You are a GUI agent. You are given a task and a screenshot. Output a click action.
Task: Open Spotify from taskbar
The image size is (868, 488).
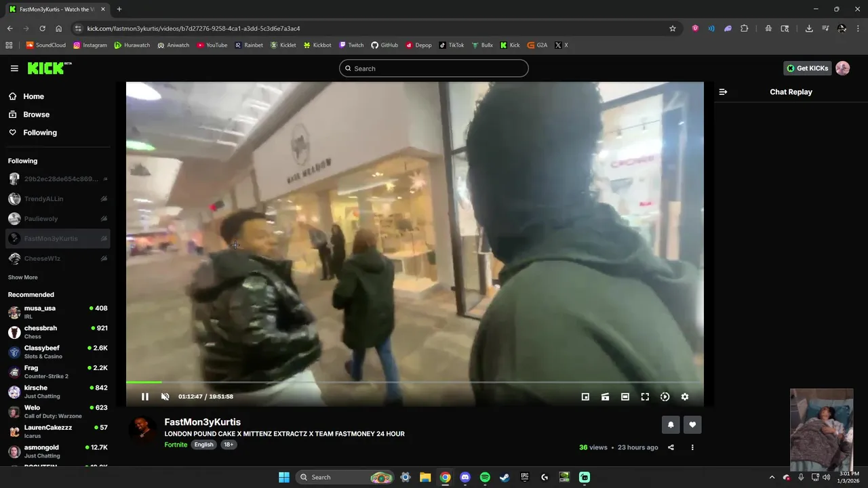[485, 477]
